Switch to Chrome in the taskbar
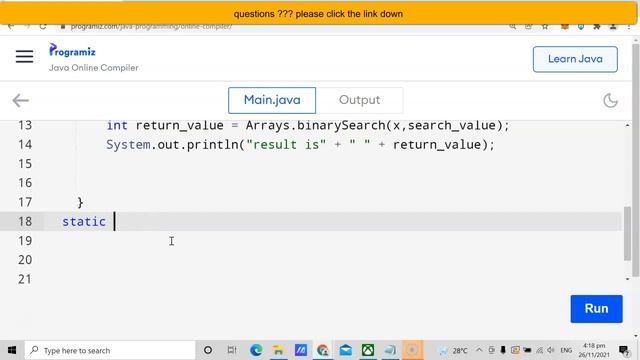 323,350
